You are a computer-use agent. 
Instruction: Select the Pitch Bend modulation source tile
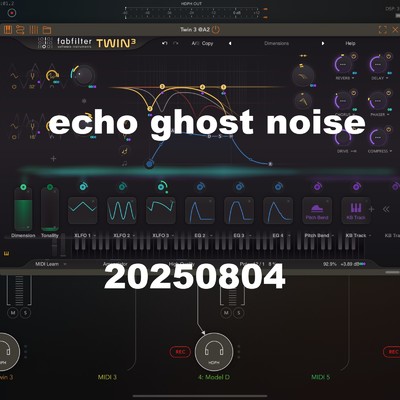click(317, 210)
